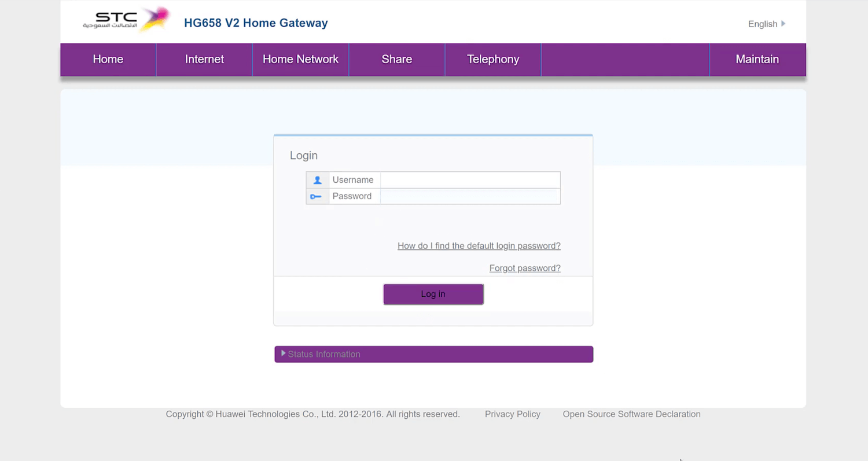Click the STC logo in header
Image resolution: width=868 pixels, height=461 pixels.
point(126,20)
